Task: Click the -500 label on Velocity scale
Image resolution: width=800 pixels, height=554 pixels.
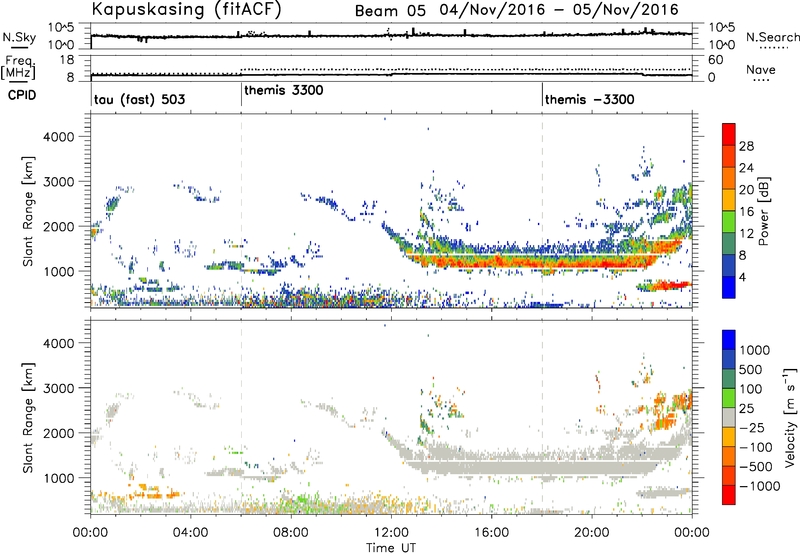Action: tap(756, 467)
